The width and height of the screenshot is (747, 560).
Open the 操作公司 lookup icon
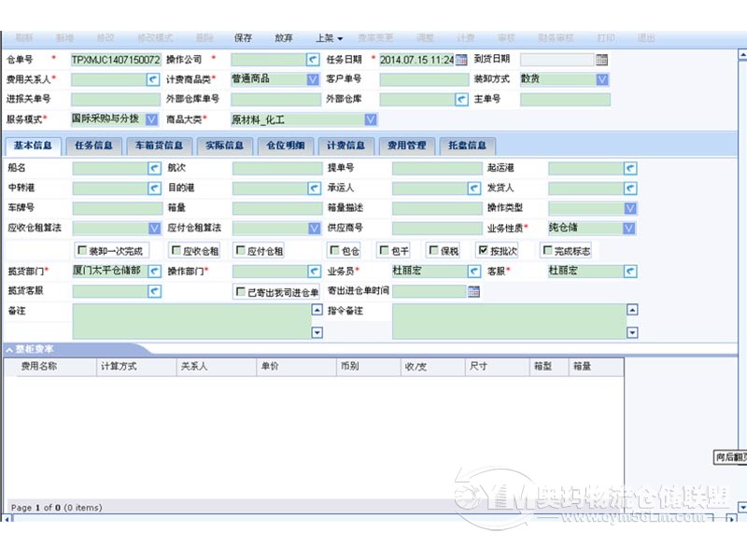(x=313, y=60)
